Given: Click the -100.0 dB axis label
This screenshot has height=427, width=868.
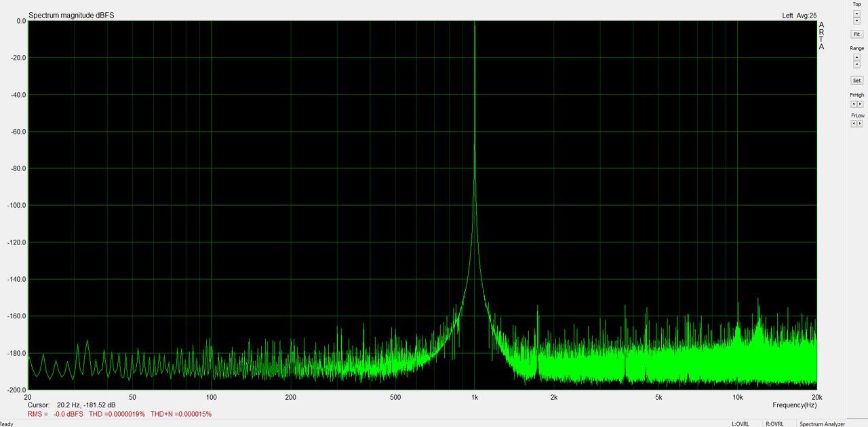Looking at the screenshot, I should 16,205.
